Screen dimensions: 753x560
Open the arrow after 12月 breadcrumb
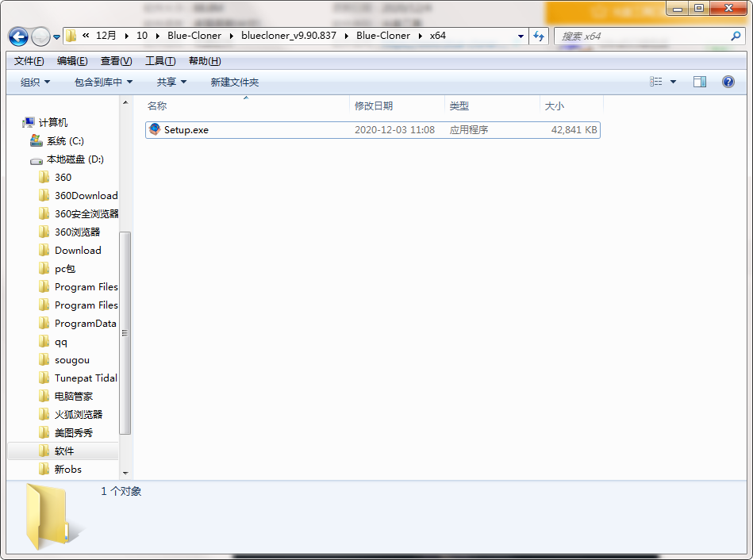127,36
